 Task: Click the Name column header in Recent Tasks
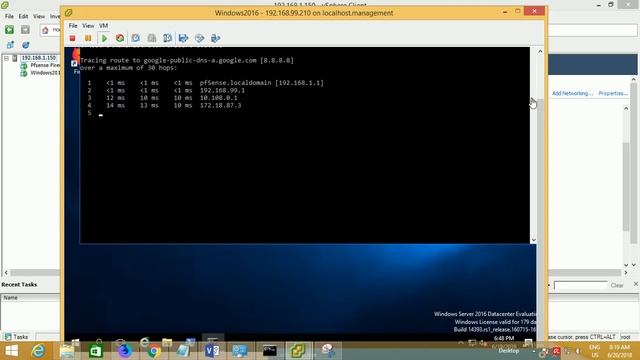pos(31,298)
